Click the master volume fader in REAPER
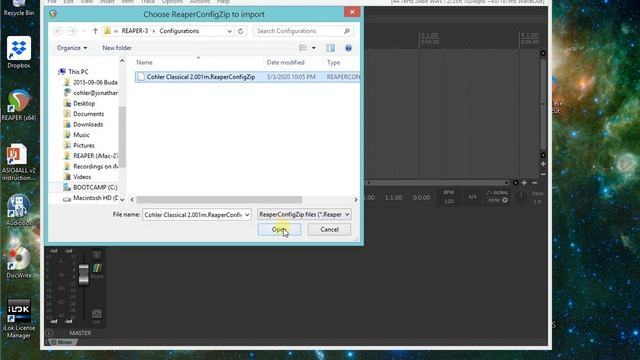Viewport: 640px width, 360px height. pos(84,274)
